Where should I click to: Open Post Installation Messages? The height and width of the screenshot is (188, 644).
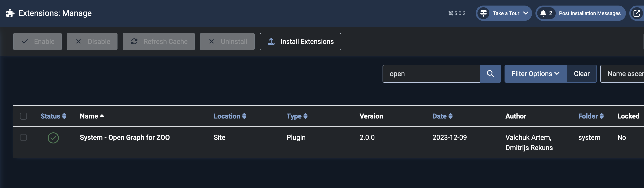[589, 13]
